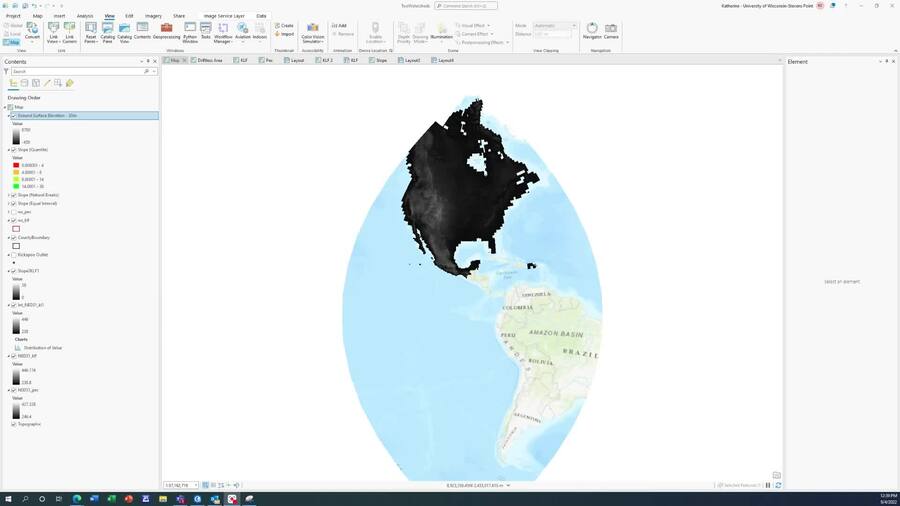Click the Create thumbnail button
This screenshot has width=900, height=506.
[x=285, y=25]
